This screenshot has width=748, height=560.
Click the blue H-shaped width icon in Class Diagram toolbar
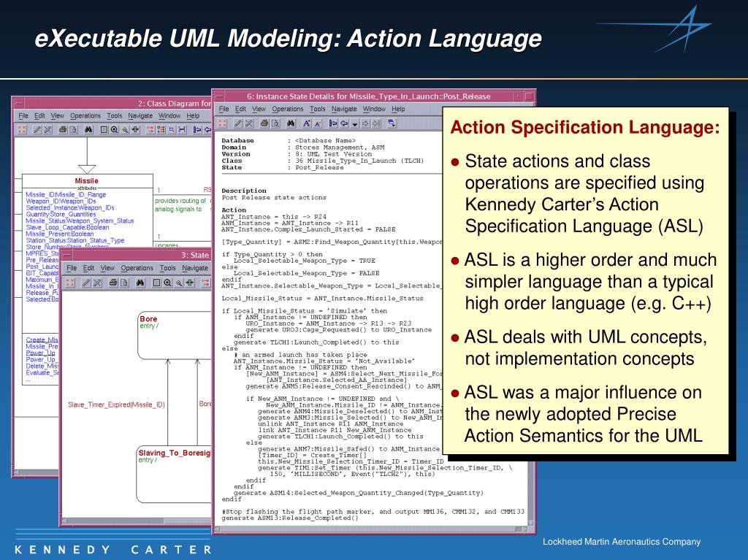(x=182, y=129)
